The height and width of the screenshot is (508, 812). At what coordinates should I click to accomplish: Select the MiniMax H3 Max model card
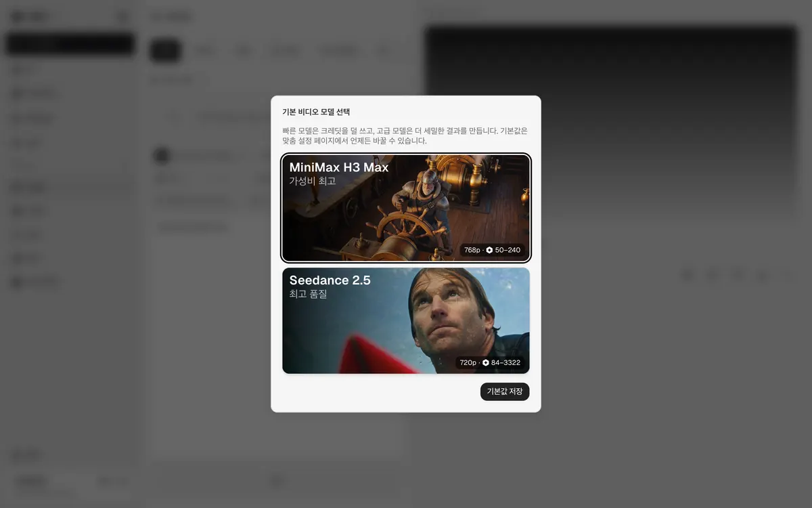[406, 208]
